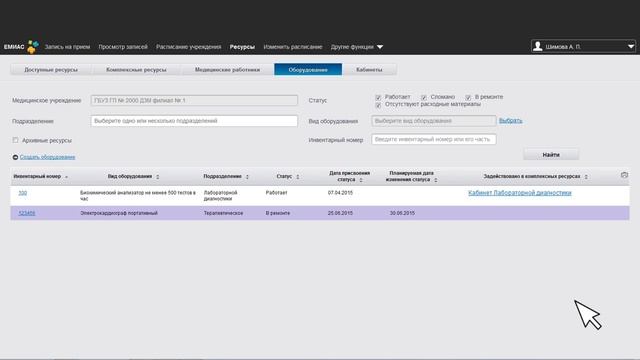Open Запись на прием menu
This screenshot has width=640, height=360.
click(67, 47)
